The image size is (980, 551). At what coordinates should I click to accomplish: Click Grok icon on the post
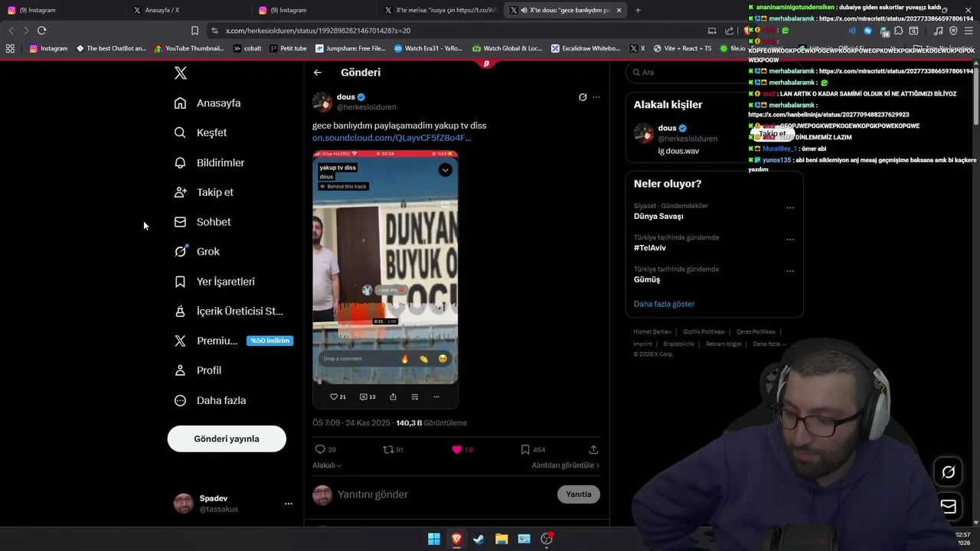pos(583,97)
